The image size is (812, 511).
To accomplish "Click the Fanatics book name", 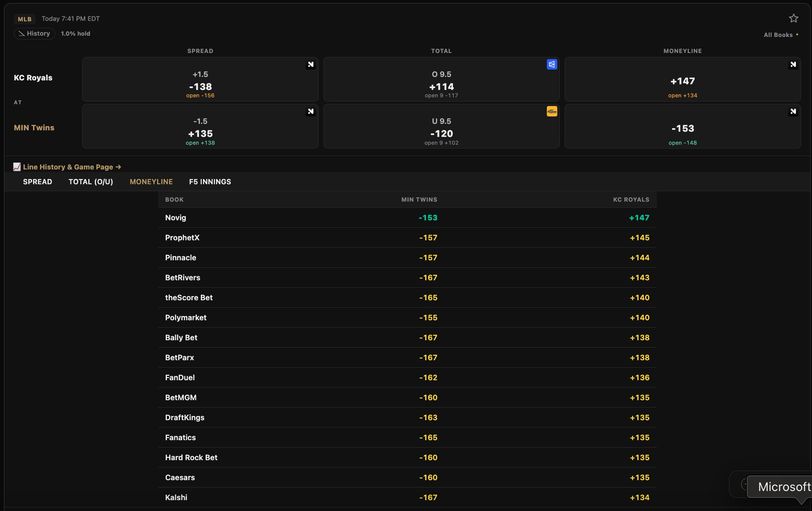I will [x=180, y=438].
